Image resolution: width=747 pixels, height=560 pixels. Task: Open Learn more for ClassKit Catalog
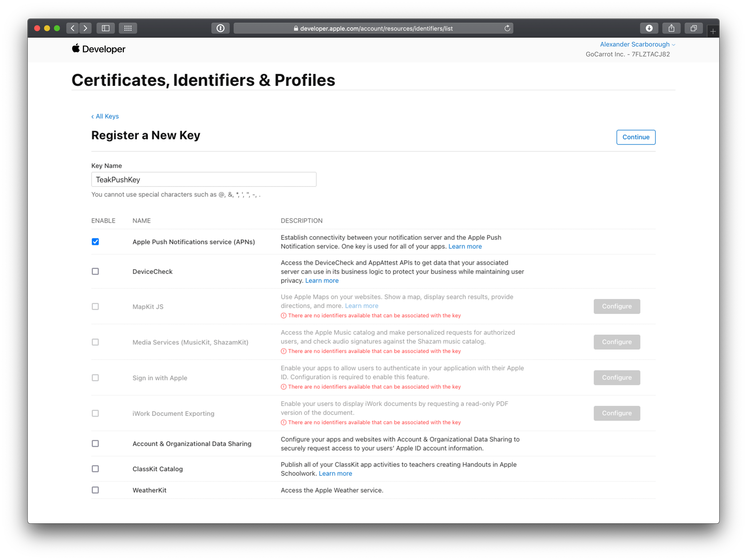(335, 474)
